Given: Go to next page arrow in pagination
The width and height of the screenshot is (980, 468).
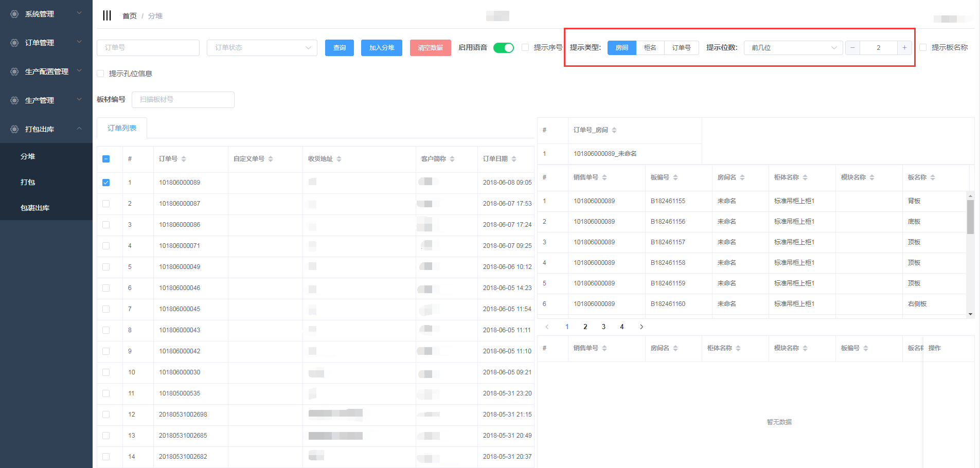Looking at the screenshot, I should click(642, 327).
